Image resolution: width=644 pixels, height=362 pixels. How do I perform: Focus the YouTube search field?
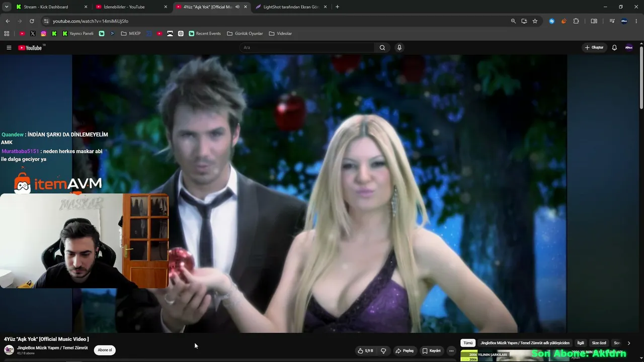click(x=307, y=48)
